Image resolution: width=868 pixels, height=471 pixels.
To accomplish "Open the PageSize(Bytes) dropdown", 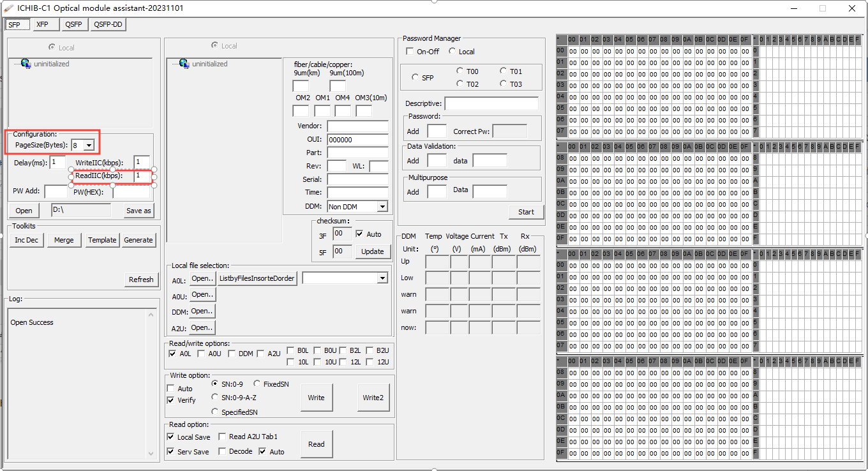I will coord(88,145).
